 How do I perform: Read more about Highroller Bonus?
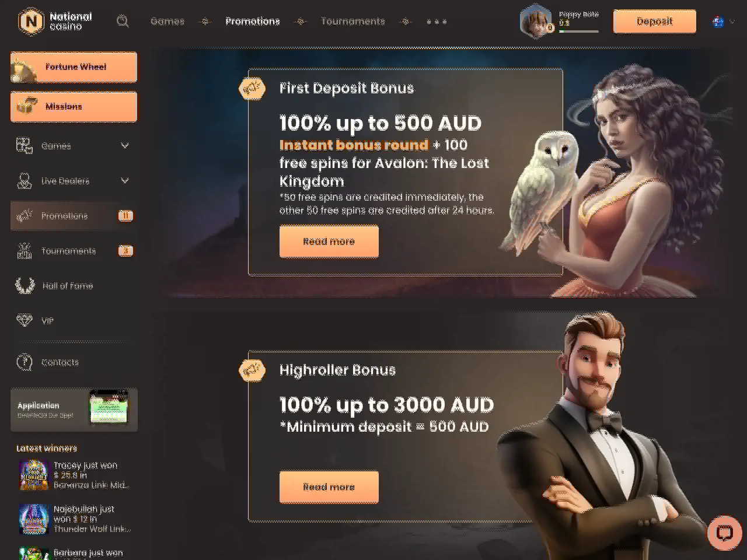[x=329, y=487]
